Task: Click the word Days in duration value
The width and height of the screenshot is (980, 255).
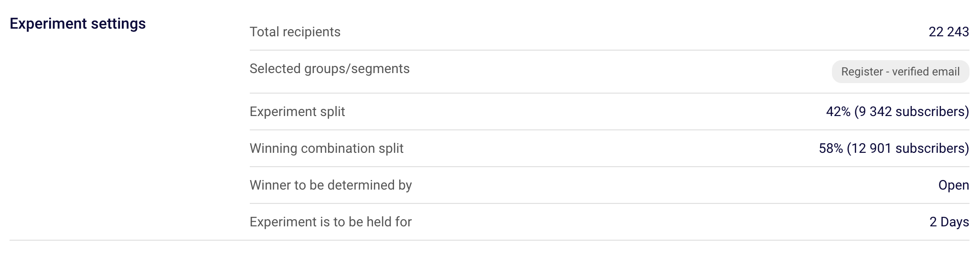Action: click(x=955, y=222)
